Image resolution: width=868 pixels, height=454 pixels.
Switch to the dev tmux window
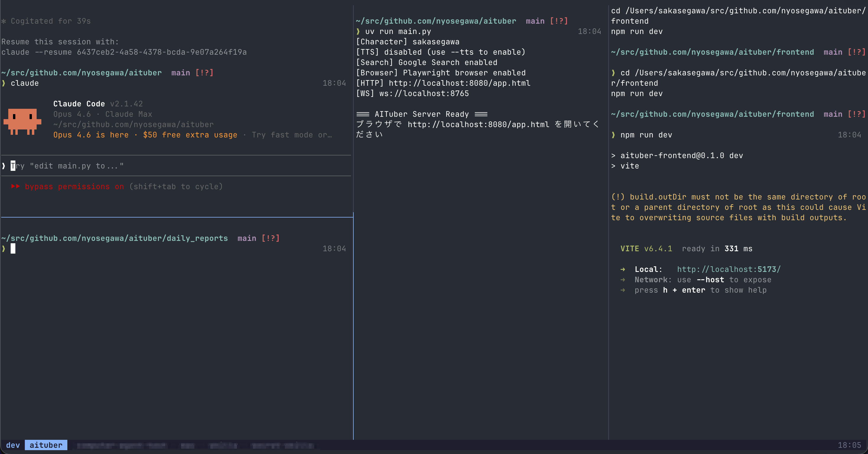click(12, 445)
